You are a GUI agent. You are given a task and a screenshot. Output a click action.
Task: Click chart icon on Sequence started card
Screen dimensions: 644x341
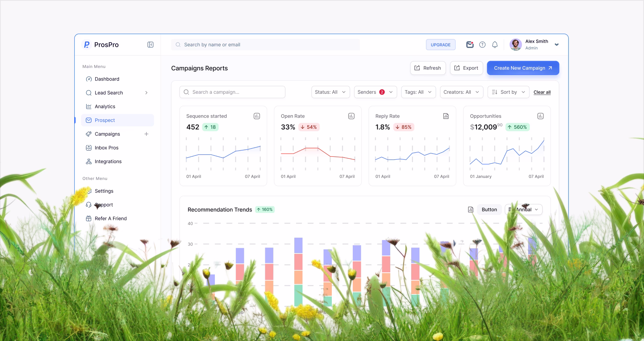(257, 116)
